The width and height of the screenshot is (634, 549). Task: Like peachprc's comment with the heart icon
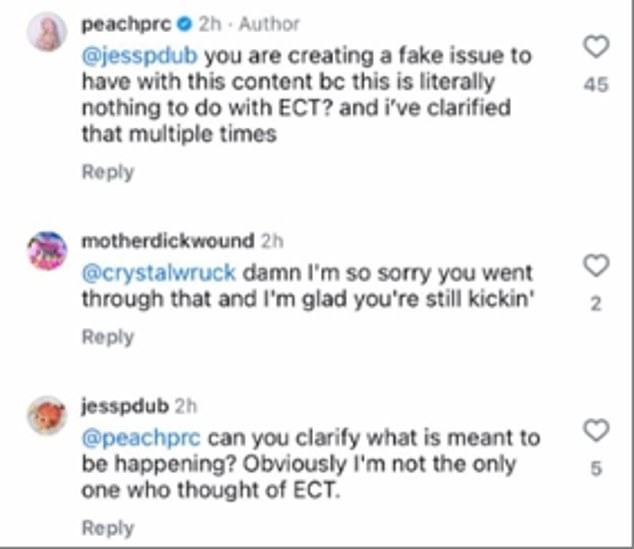pyautogui.click(x=596, y=47)
